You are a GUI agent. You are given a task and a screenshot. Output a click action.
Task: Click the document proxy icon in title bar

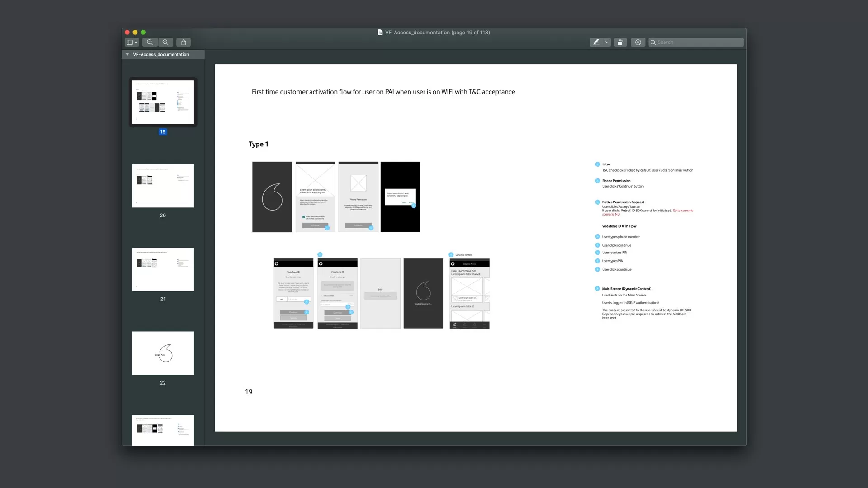click(380, 33)
